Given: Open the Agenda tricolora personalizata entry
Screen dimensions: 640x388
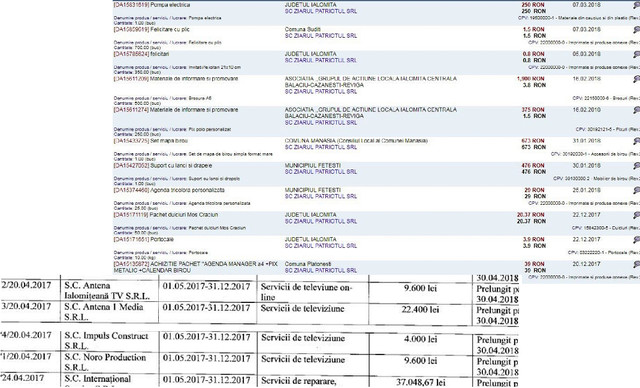Looking at the screenshot, I should (x=169, y=190).
